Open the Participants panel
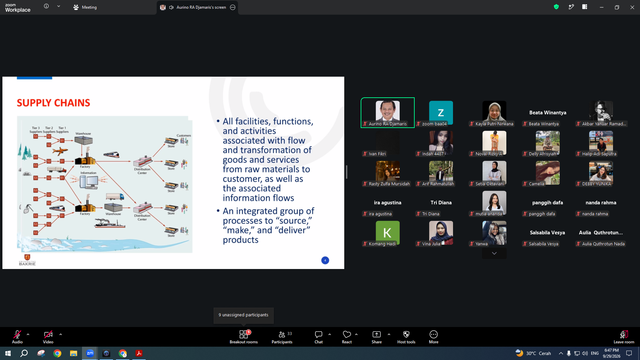This screenshot has height=360, width=640. click(x=282, y=337)
